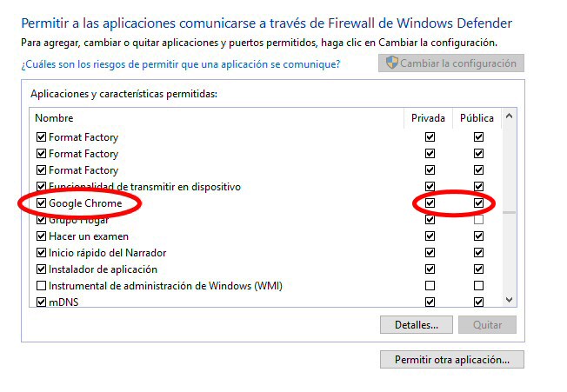The height and width of the screenshot is (392, 567).
Task: Open Detalles for the selected application
Action: (x=416, y=324)
